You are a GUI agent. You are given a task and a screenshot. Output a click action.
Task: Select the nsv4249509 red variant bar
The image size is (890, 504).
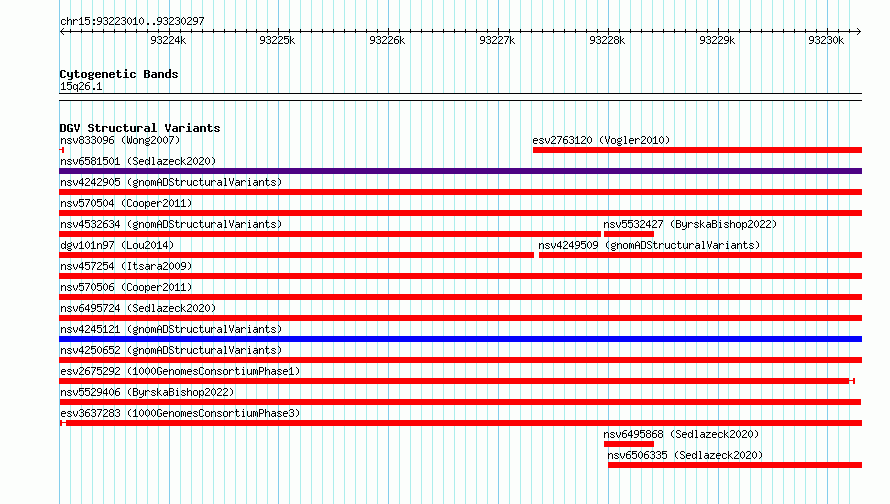(700, 255)
